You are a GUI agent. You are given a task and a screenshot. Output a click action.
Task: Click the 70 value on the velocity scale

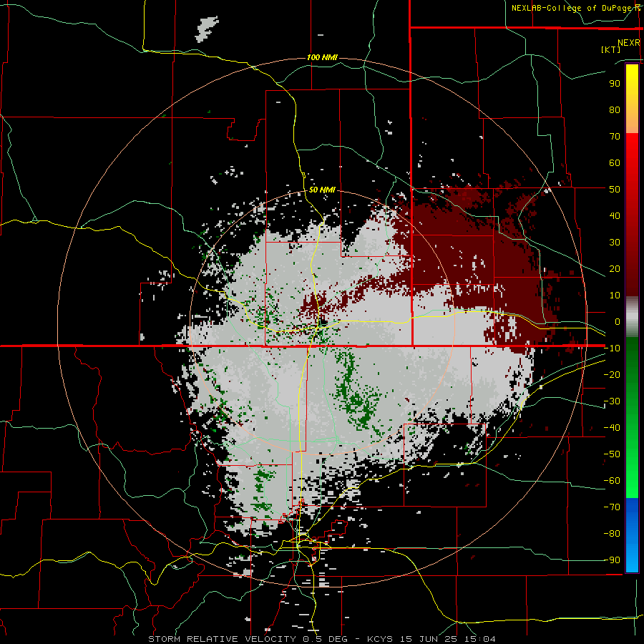point(615,137)
